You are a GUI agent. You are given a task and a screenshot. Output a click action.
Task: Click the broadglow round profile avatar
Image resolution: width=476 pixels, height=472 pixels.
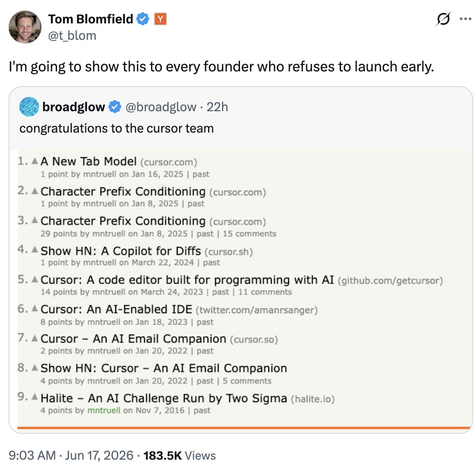click(x=29, y=107)
